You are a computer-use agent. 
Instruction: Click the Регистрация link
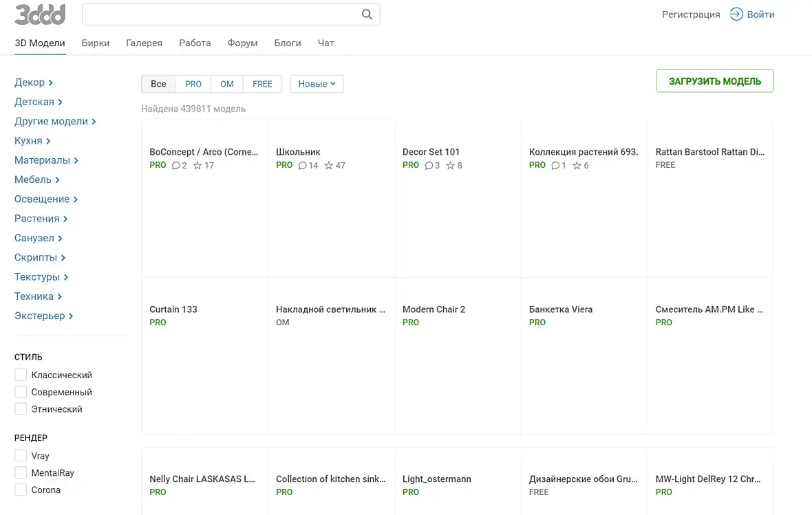[691, 14]
